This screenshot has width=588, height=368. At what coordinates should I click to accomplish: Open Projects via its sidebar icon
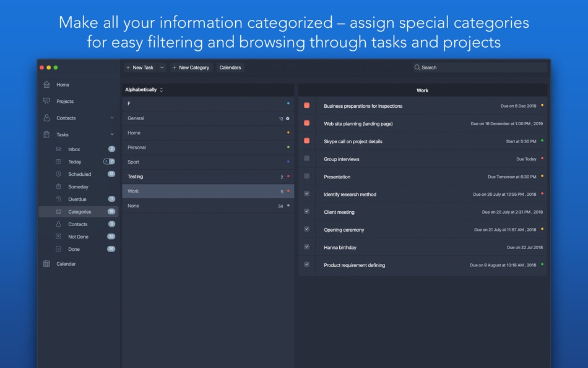(46, 101)
